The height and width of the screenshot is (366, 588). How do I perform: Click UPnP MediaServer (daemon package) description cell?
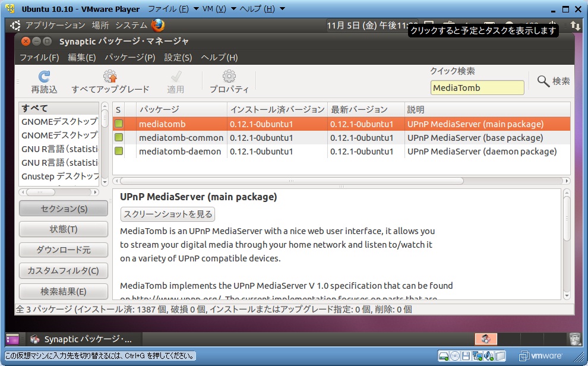tap(482, 151)
